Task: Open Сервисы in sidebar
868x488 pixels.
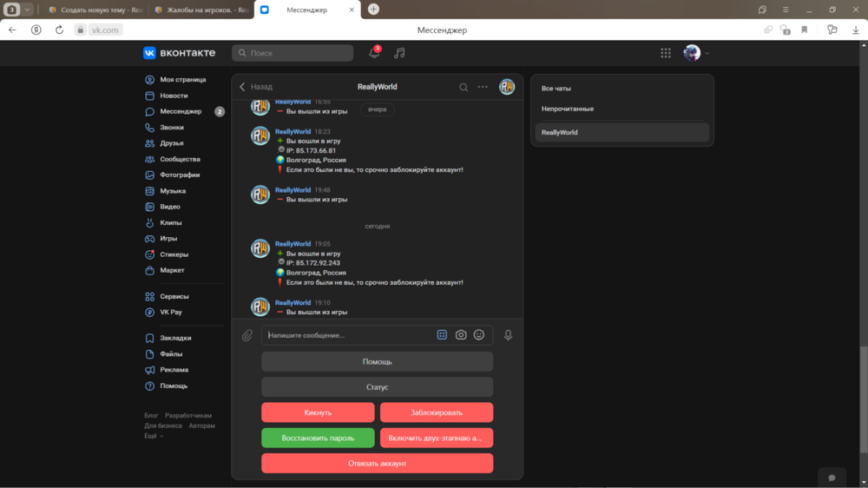Action: point(174,296)
